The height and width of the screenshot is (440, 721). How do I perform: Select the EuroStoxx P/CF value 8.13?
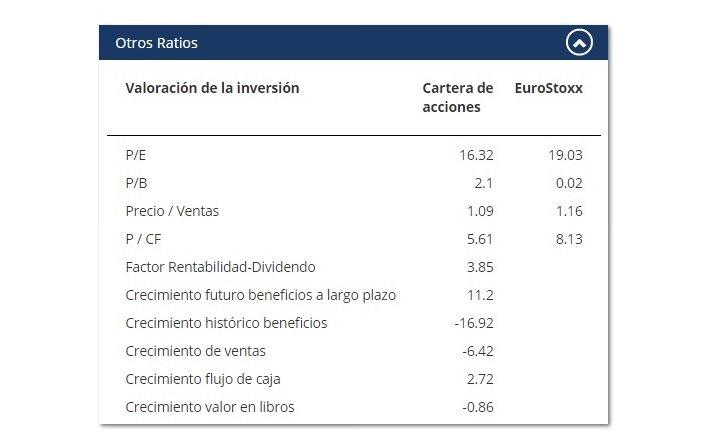[569, 240]
